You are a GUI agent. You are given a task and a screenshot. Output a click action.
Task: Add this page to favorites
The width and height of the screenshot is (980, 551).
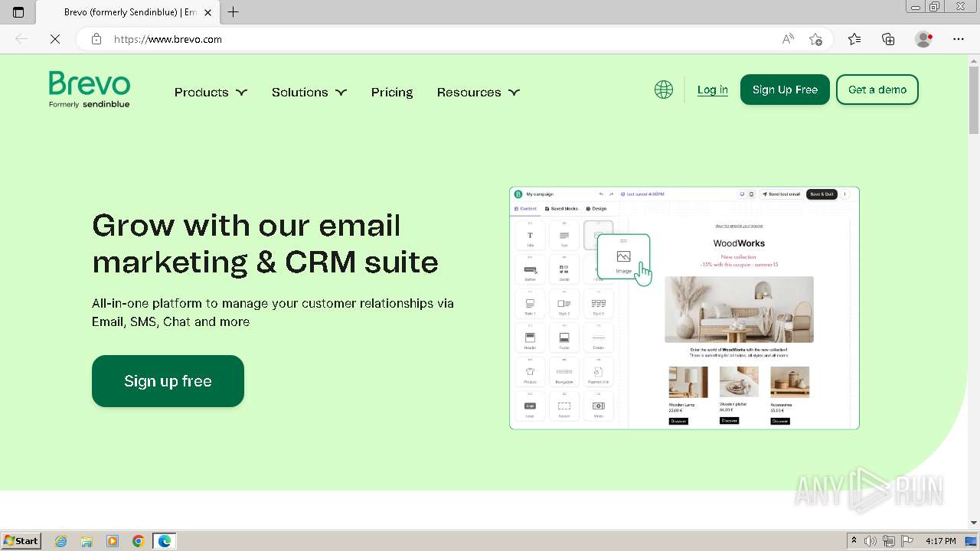pos(816,39)
